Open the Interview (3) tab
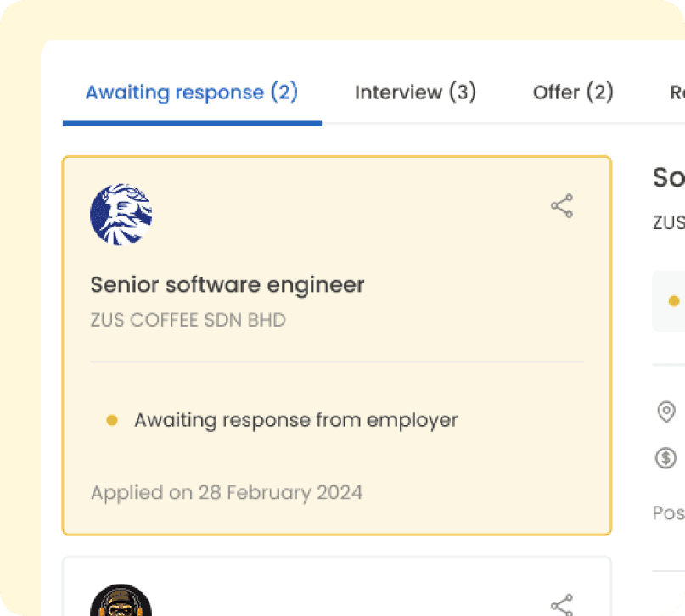The width and height of the screenshot is (685, 616). [x=415, y=92]
